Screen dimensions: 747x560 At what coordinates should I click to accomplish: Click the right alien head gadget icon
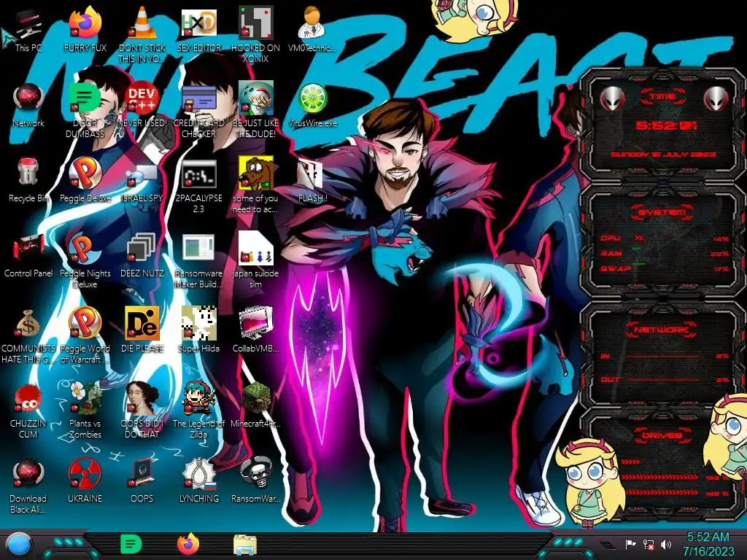click(x=716, y=99)
